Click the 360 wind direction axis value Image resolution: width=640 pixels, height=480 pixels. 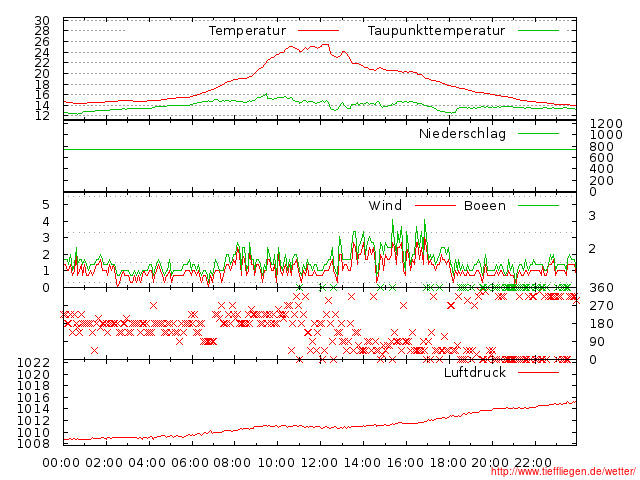point(602,288)
